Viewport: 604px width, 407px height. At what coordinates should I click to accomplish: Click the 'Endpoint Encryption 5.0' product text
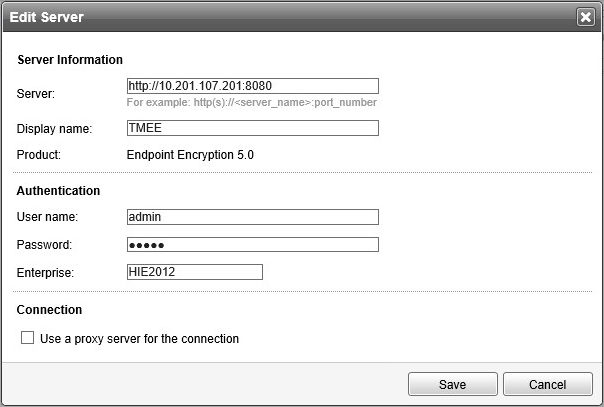[x=190, y=155]
